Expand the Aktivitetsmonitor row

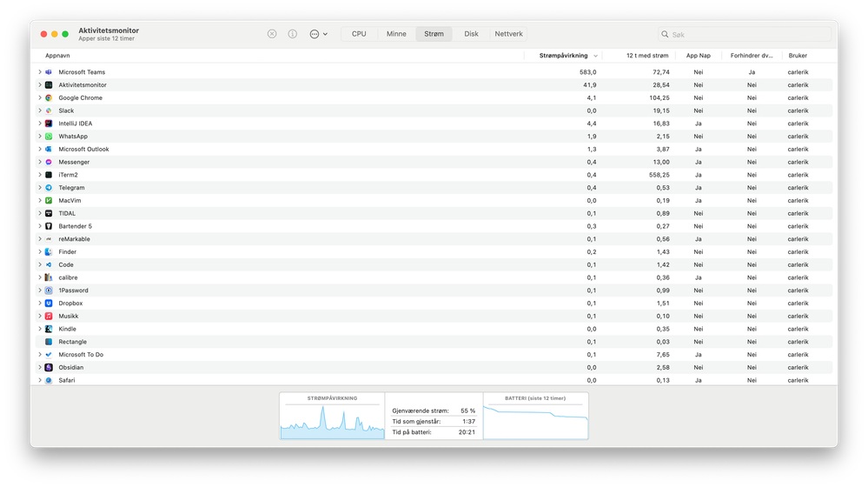pos(40,84)
